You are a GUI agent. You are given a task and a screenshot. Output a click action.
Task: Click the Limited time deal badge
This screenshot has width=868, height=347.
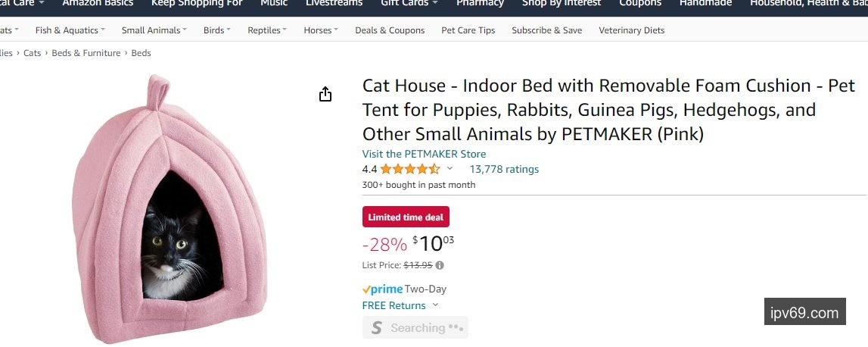406,217
